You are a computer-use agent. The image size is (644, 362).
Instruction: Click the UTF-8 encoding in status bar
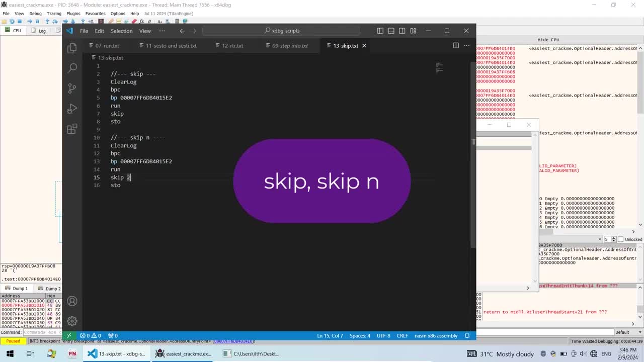[383, 336]
